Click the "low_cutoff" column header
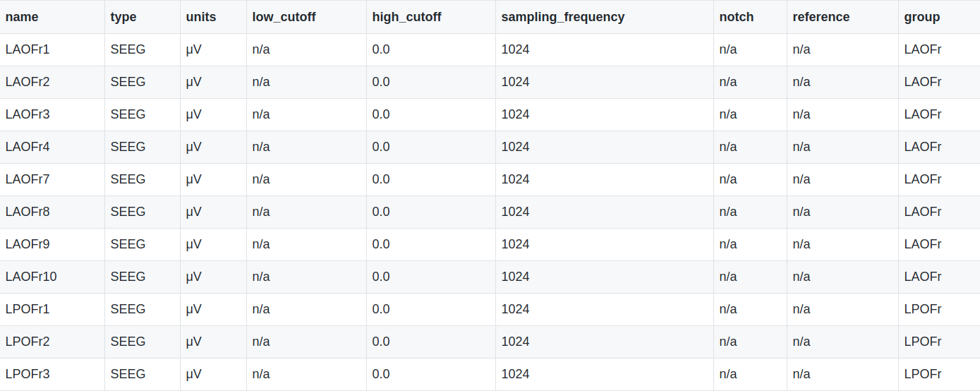Image resolution: width=980 pixels, height=391 pixels. (x=284, y=17)
